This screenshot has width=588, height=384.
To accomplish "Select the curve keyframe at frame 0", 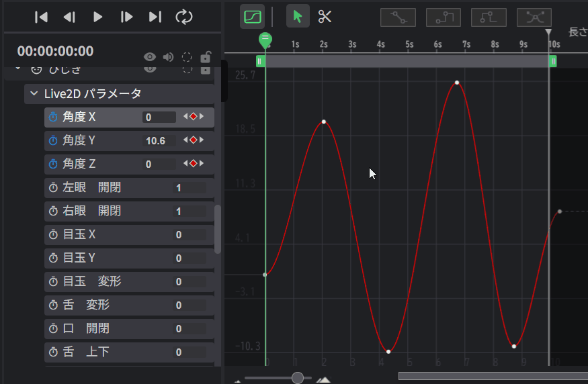I will click(x=265, y=275).
